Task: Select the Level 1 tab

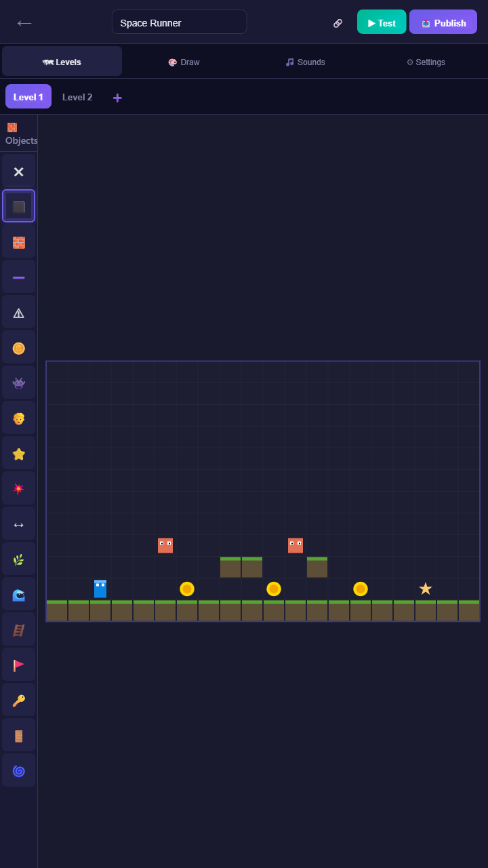Action: pos(28,97)
